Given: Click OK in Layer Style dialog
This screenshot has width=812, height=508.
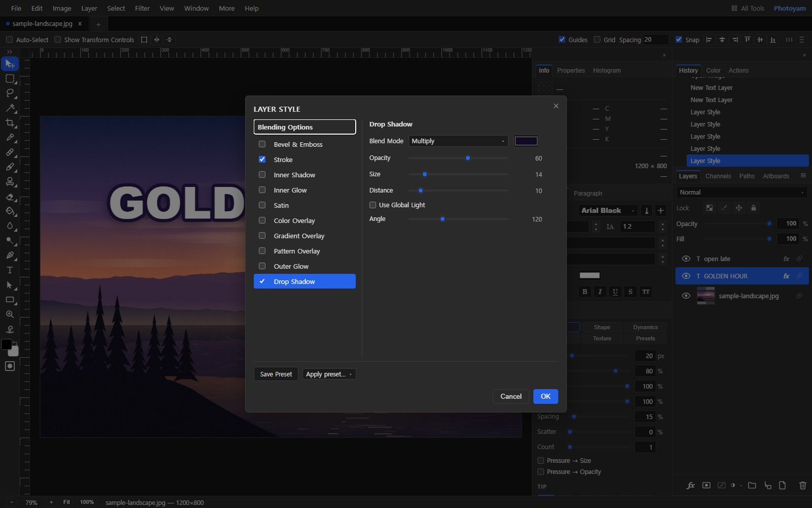Looking at the screenshot, I should click(546, 396).
